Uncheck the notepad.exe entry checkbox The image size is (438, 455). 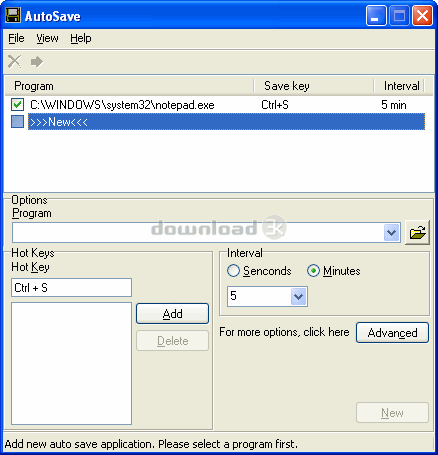pyautogui.click(x=17, y=105)
